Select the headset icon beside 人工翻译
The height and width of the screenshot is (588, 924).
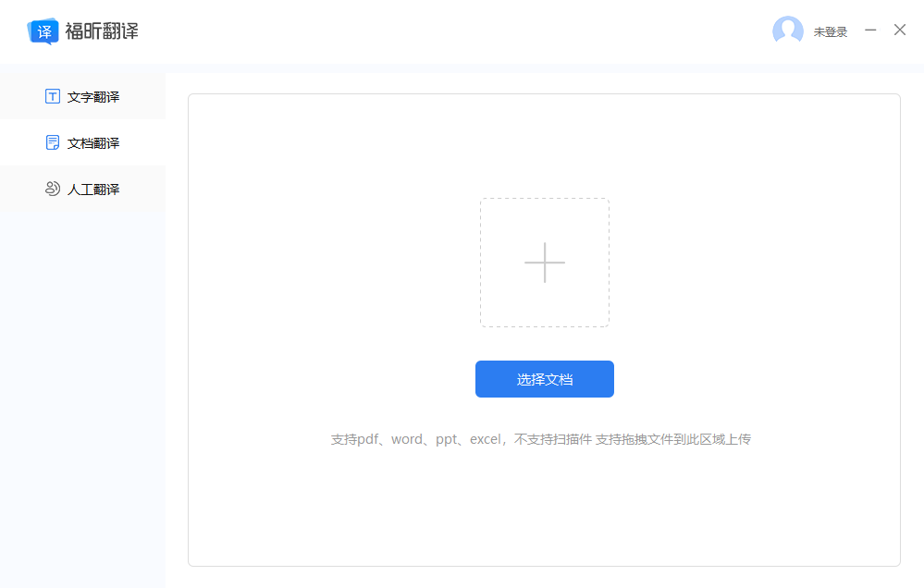click(x=53, y=189)
